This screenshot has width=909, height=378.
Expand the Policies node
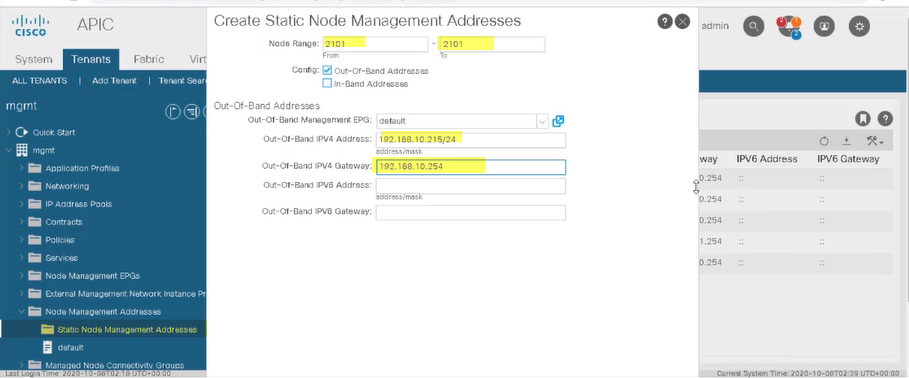coord(21,240)
